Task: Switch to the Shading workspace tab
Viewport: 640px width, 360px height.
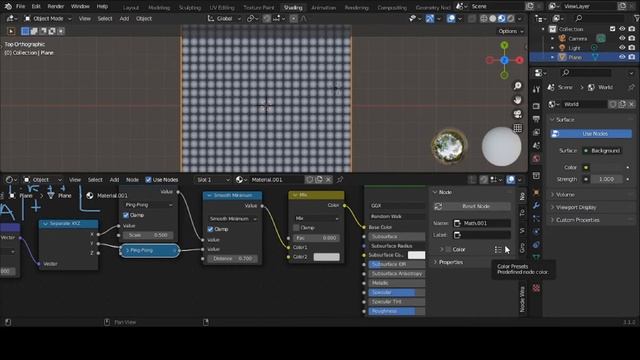Action: [293, 7]
